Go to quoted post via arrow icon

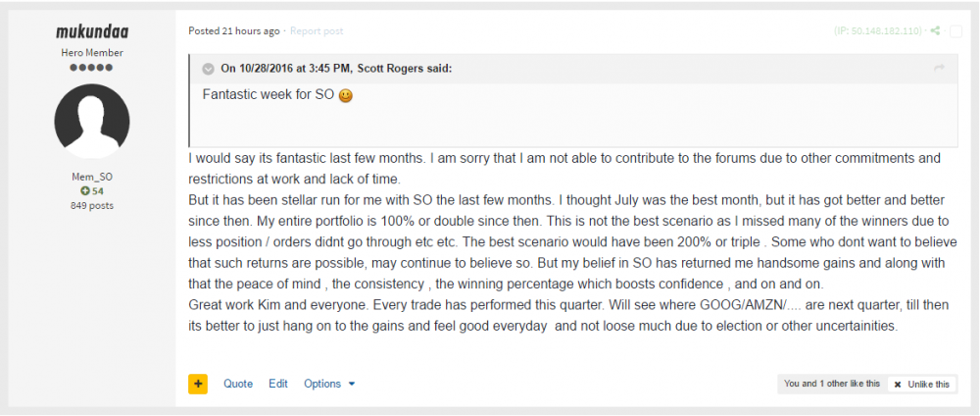[939, 68]
